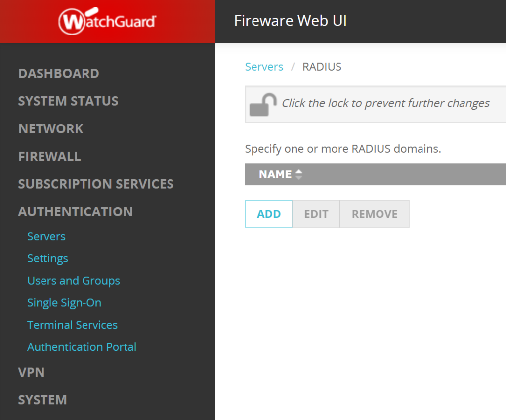Screen dimensions: 506x420
Task: Expand the VPN section
Action: (32, 372)
